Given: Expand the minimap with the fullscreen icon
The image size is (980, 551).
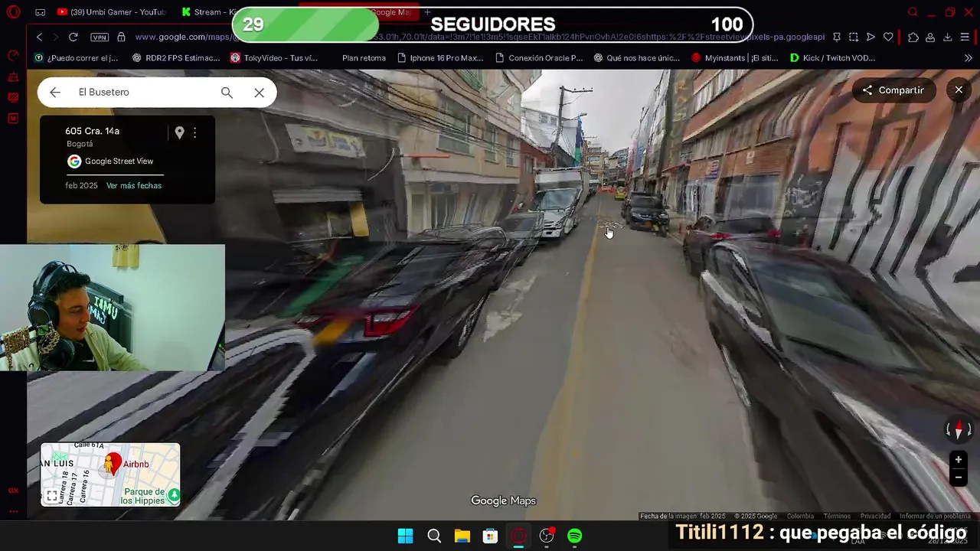Looking at the screenshot, I should pyautogui.click(x=51, y=497).
